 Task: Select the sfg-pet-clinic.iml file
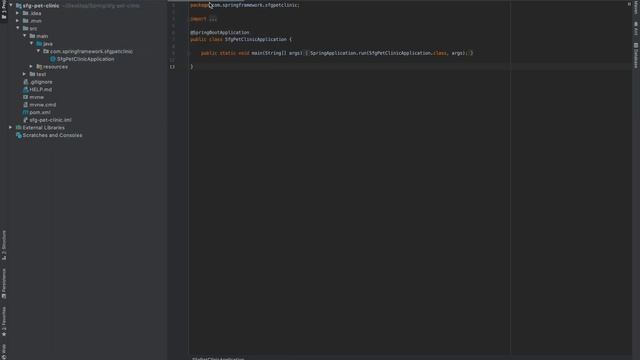coord(50,120)
